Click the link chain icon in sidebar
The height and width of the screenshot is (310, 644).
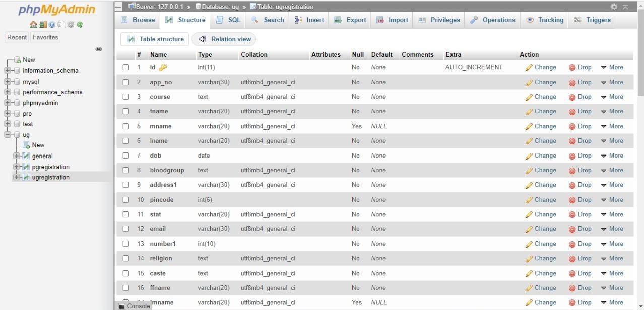coord(99,49)
